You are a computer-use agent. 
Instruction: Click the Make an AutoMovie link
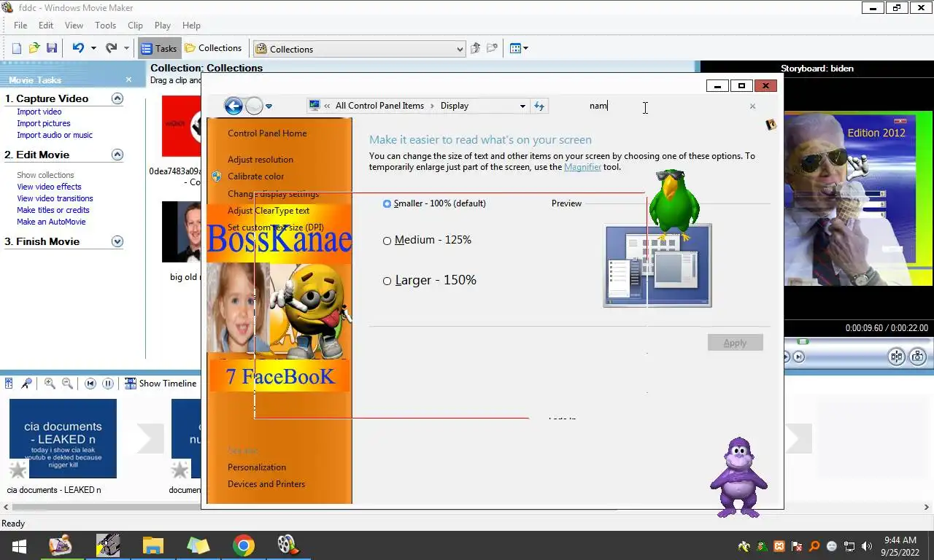coord(51,222)
